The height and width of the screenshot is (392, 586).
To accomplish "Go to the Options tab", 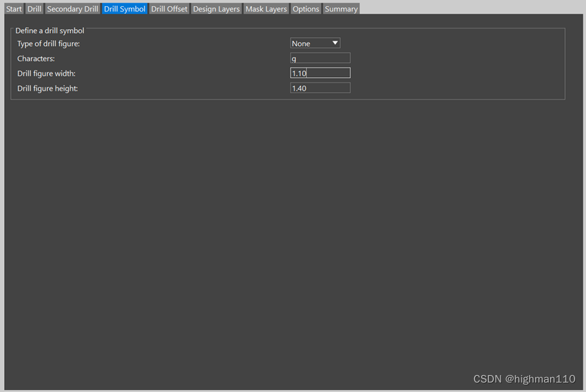I will (x=306, y=9).
